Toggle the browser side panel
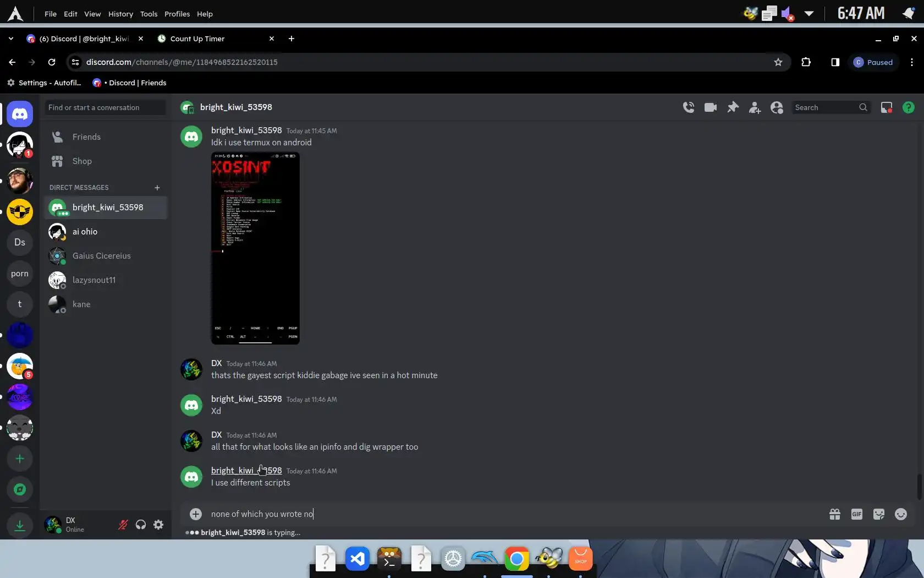Viewport: 924px width, 578px height. point(835,62)
